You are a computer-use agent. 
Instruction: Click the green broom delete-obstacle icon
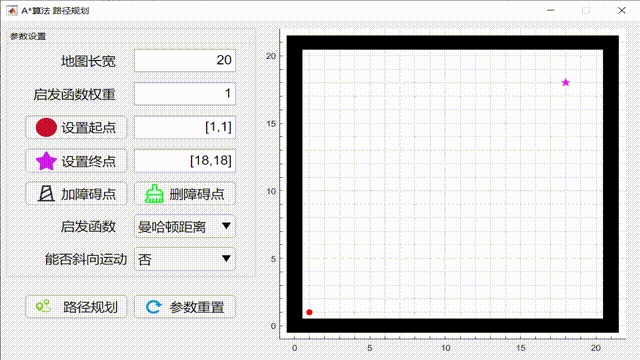click(x=154, y=193)
